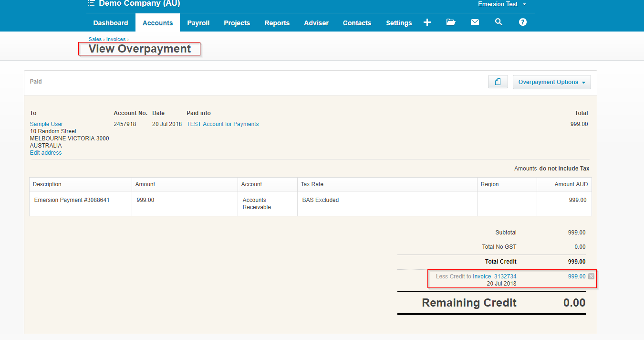Click the copy document icon button
Viewport: 644px width, 340px height.
pyautogui.click(x=498, y=82)
